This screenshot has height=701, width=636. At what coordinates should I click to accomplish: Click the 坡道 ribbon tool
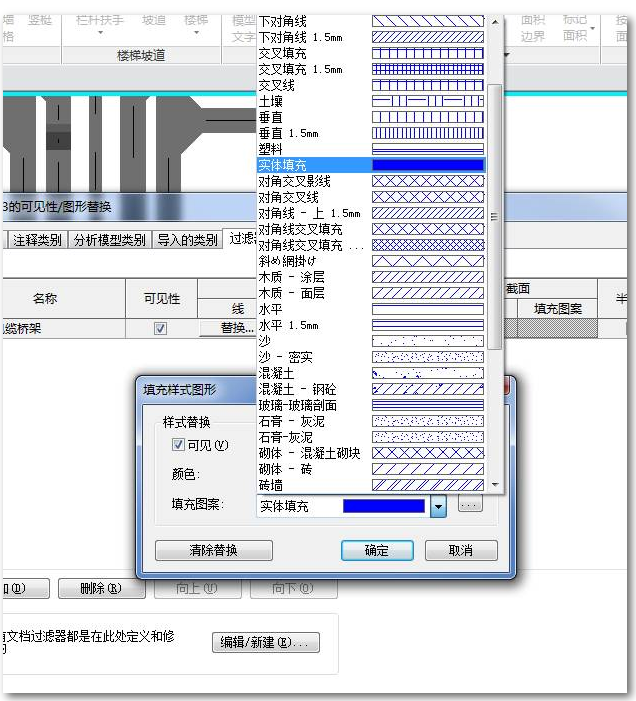pyautogui.click(x=154, y=21)
